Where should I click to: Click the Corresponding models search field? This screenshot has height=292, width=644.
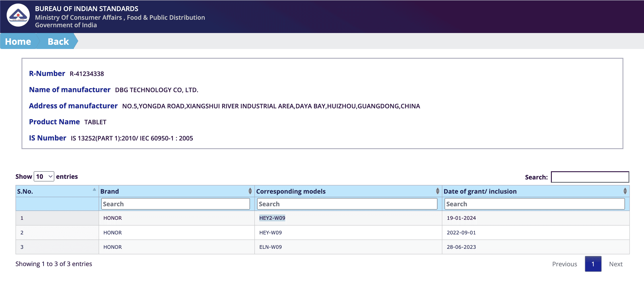[x=347, y=204]
